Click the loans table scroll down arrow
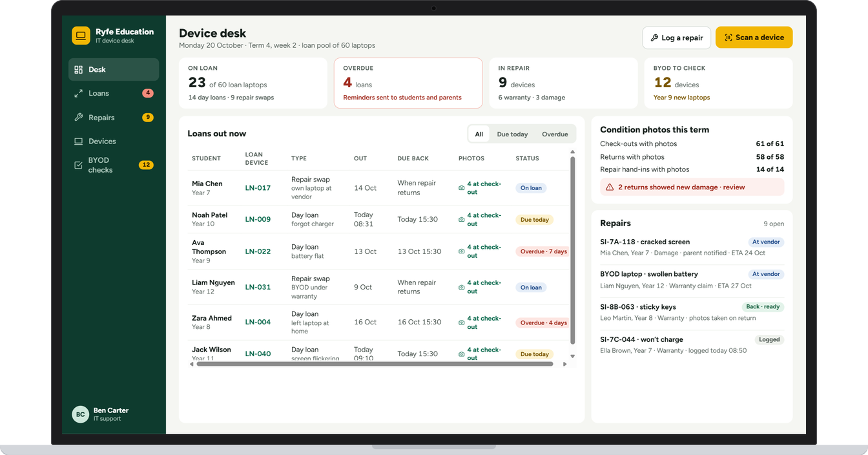This screenshot has width=868, height=455. pos(572,356)
